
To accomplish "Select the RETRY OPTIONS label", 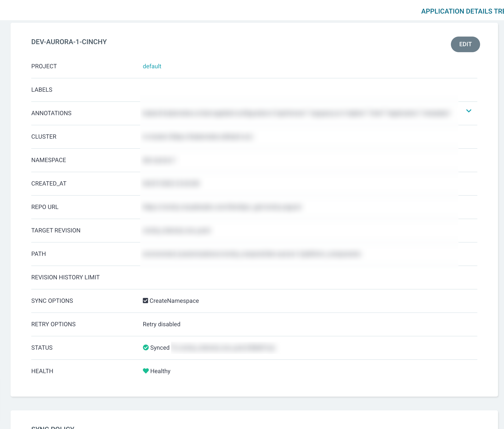I will [x=53, y=324].
